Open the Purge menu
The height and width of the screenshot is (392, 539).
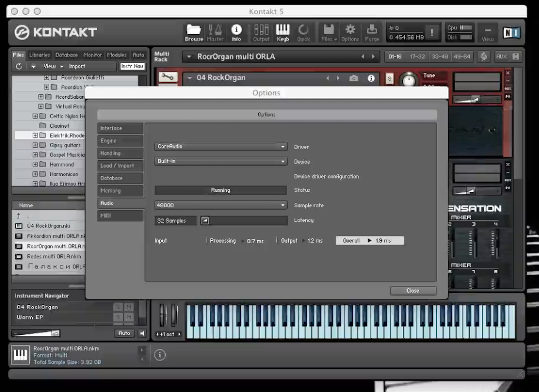pyautogui.click(x=372, y=33)
